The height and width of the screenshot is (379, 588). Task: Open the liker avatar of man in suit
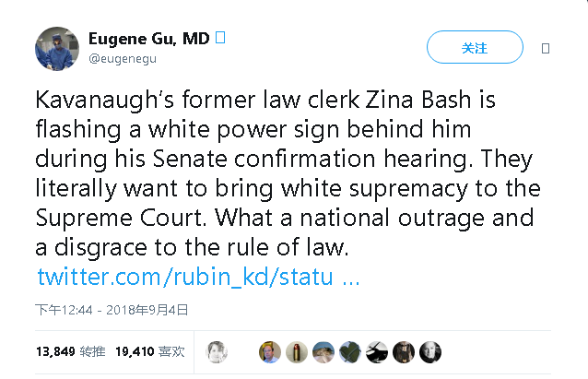270,352
